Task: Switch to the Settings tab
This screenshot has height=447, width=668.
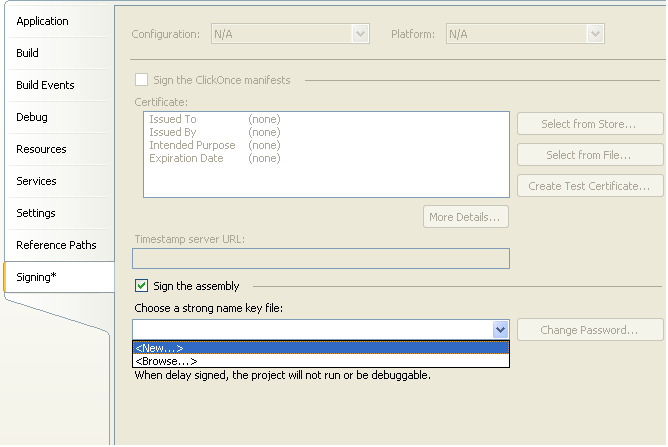Action: pyautogui.click(x=36, y=213)
